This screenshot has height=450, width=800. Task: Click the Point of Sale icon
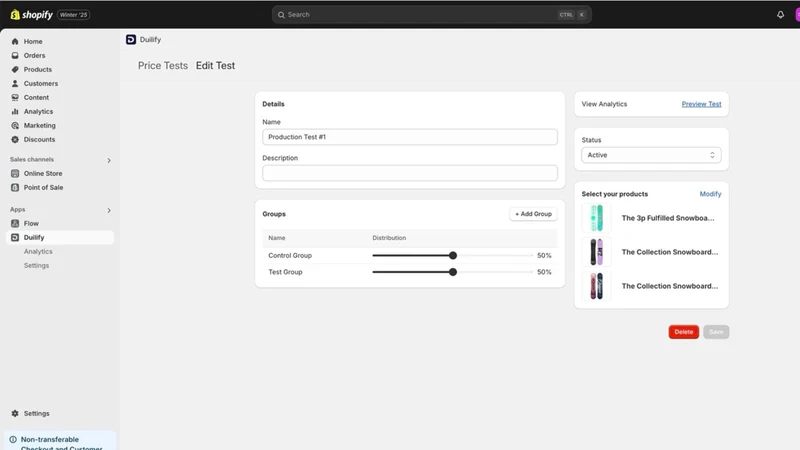(15, 187)
